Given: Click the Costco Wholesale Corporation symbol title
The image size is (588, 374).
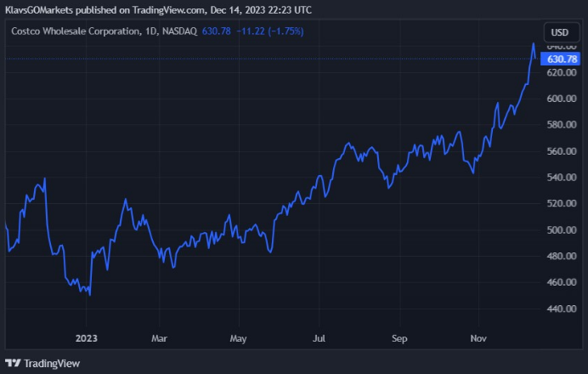Looking at the screenshot, I should (76, 31).
